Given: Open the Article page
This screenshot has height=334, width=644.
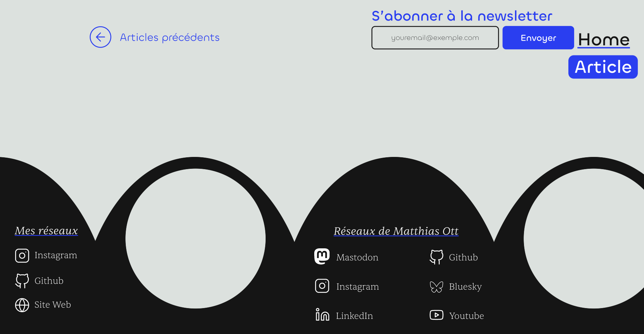Looking at the screenshot, I should pos(603,67).
